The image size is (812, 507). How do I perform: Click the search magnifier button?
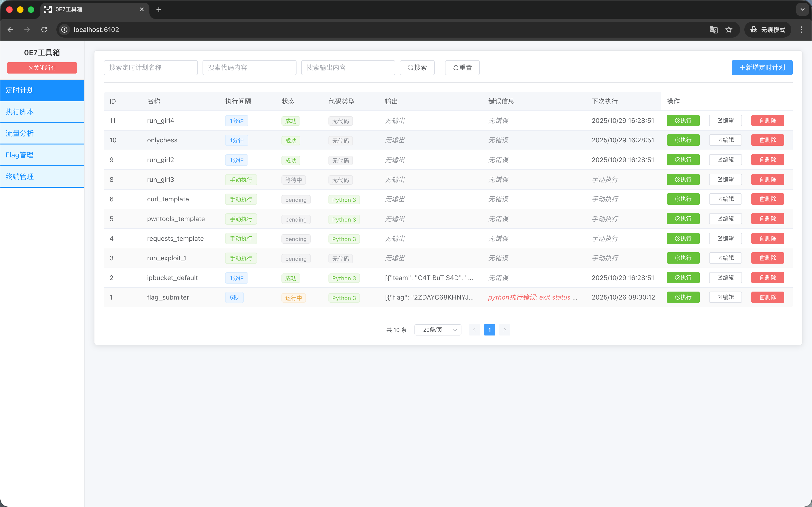click(x=417, y=68)
